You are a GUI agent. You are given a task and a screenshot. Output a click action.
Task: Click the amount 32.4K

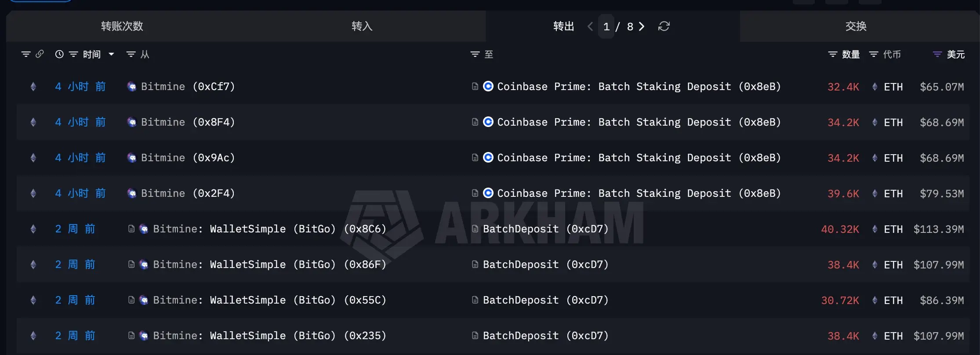(x=843, y=87)
